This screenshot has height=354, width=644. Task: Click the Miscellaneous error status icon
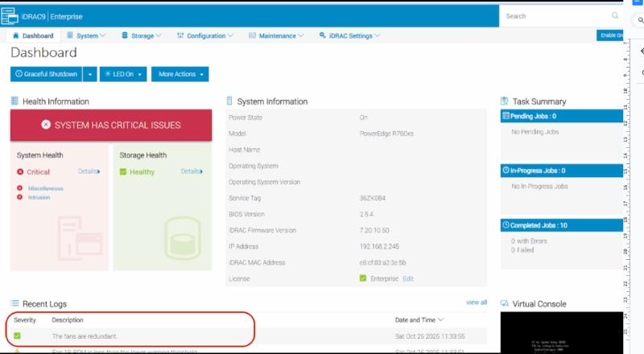coord(20,188)
